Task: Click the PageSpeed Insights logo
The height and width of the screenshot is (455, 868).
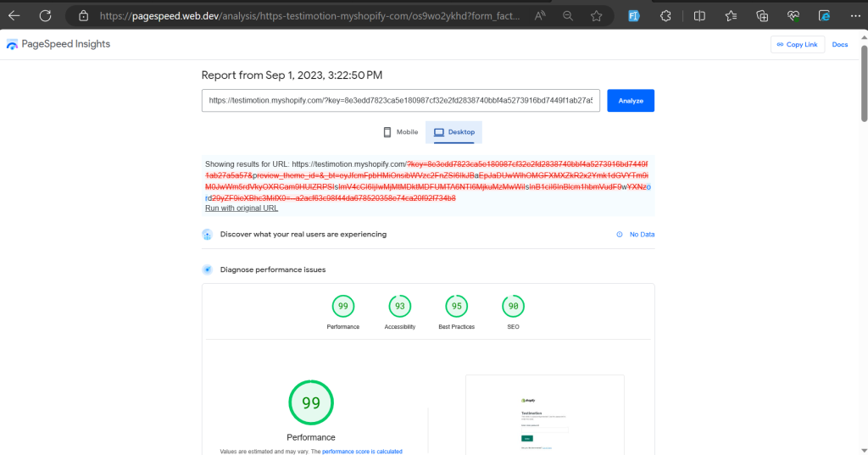Action: point(58,44)
